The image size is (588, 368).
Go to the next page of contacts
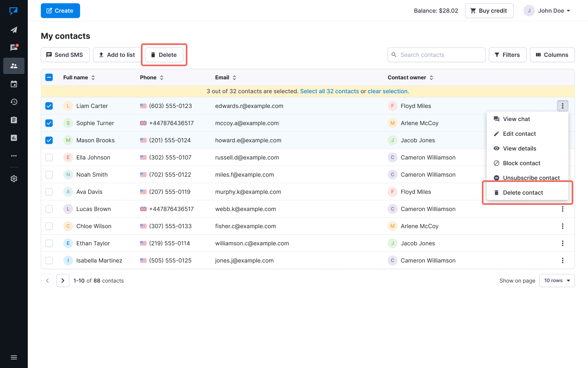coord(63,280)
